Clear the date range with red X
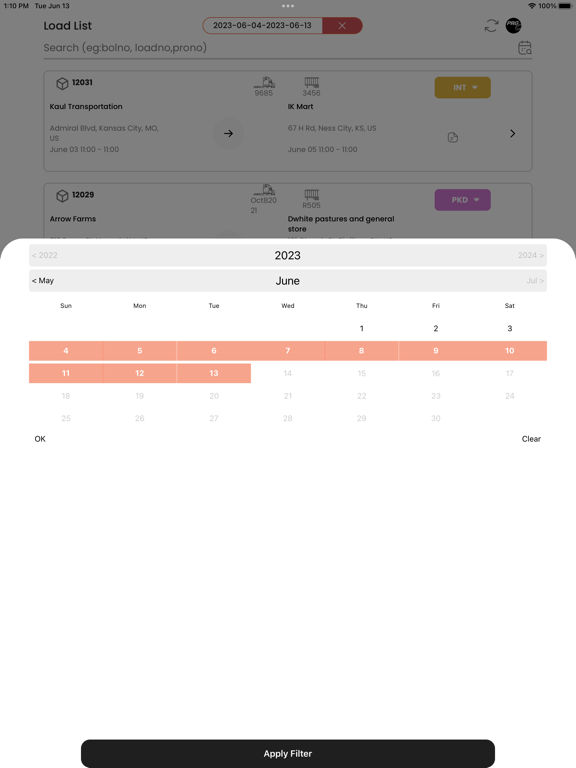 [342, 25]
